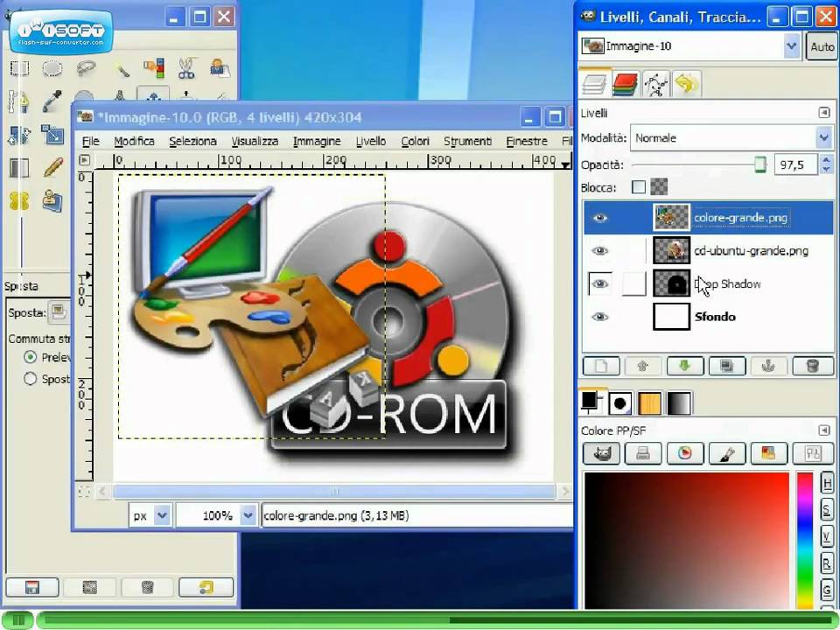Open the CMYK printer color selector
The width and height of the screenshot is (840, 630).
point(643,454)
